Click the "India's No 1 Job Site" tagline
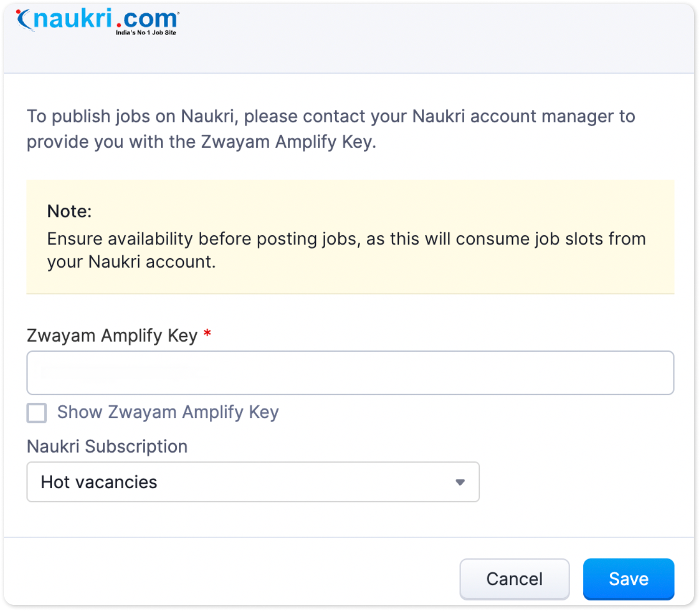Viewport: 700px width, 611px height. 146,33
